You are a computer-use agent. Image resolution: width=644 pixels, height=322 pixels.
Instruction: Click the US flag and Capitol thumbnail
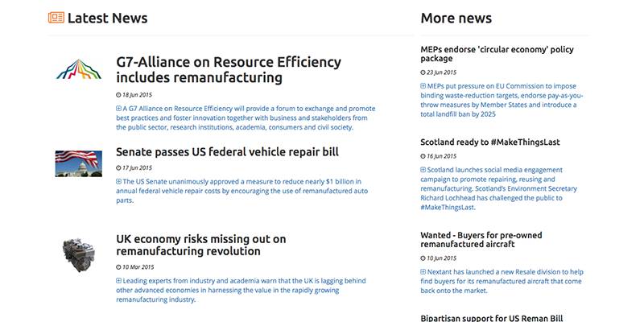pos(79,163)
